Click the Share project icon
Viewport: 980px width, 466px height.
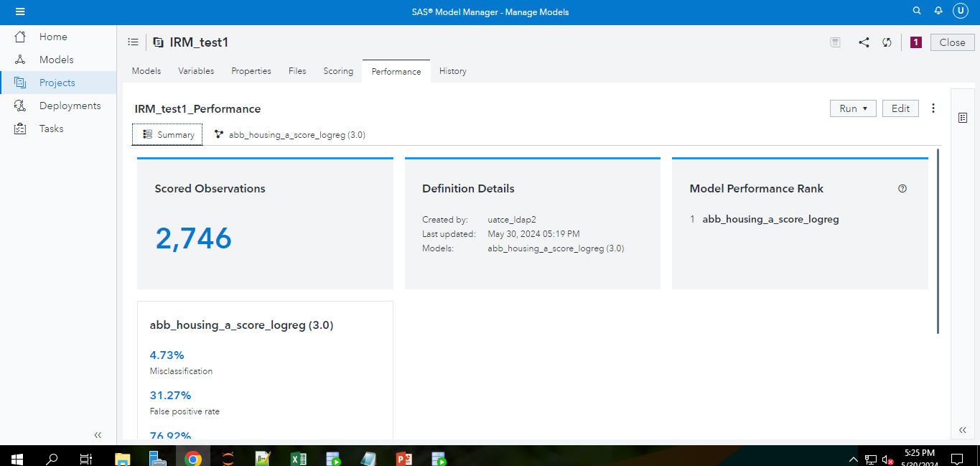point(864,42)
